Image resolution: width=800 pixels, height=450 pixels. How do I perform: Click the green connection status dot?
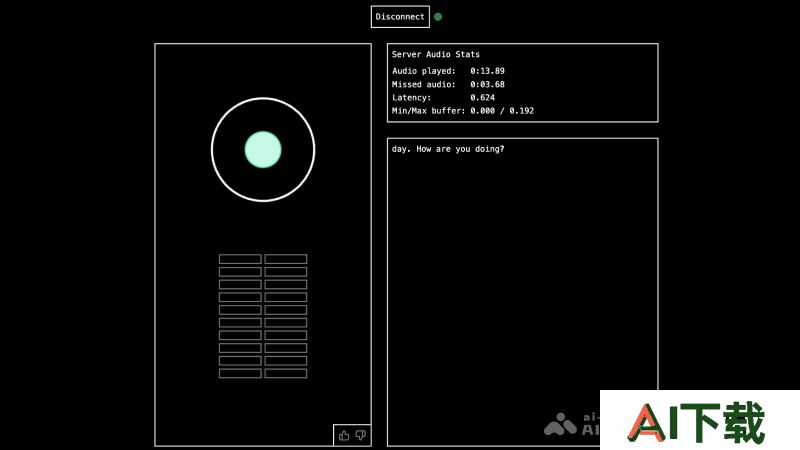click(x=438, y=17)
